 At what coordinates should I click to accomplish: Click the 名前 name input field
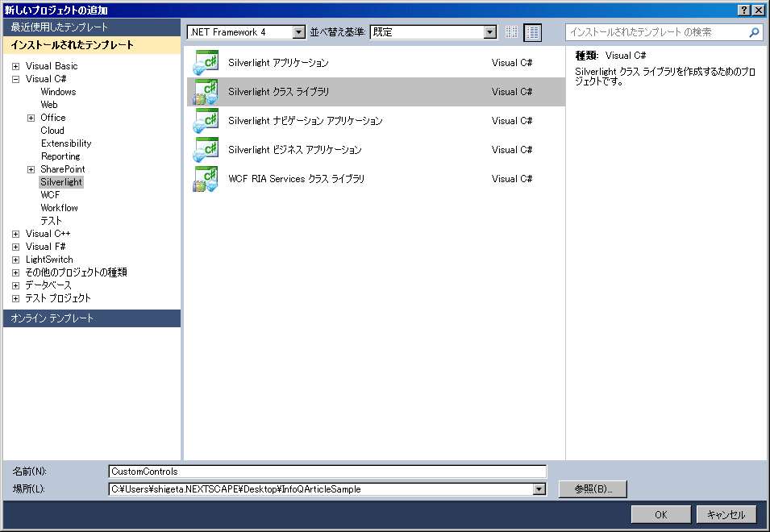click(x=327, y=472)
